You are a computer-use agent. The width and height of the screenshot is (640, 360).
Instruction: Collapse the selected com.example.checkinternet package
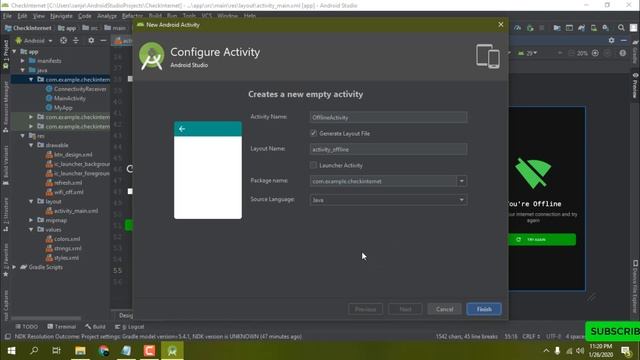pos(31,80)
